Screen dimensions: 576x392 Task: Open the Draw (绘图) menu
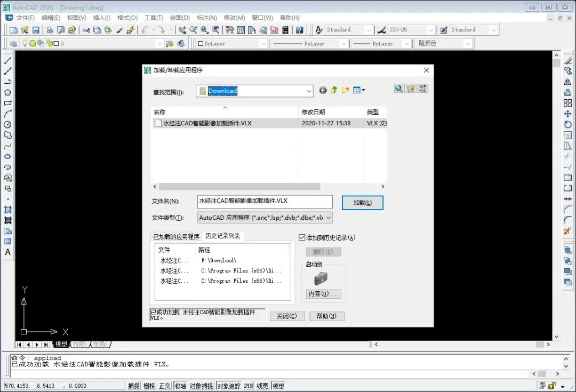[x=180, y=18]
